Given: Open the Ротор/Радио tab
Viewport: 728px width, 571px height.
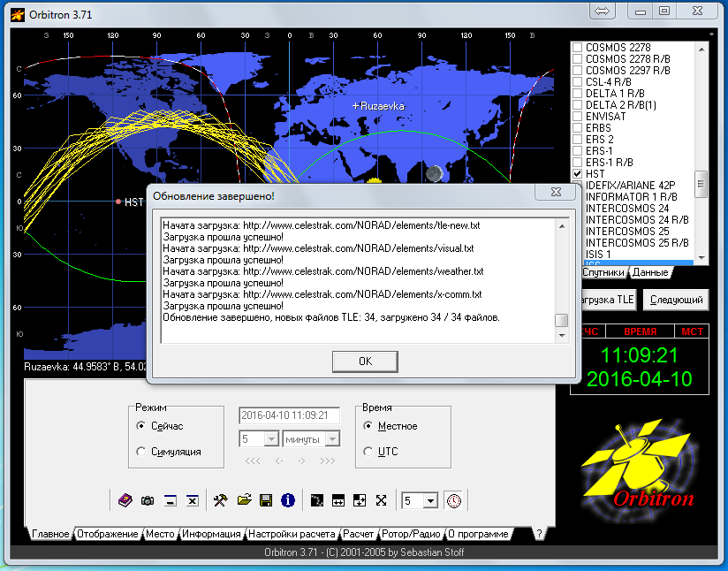Looking at the screenshot, I should (x=411, y=534).
